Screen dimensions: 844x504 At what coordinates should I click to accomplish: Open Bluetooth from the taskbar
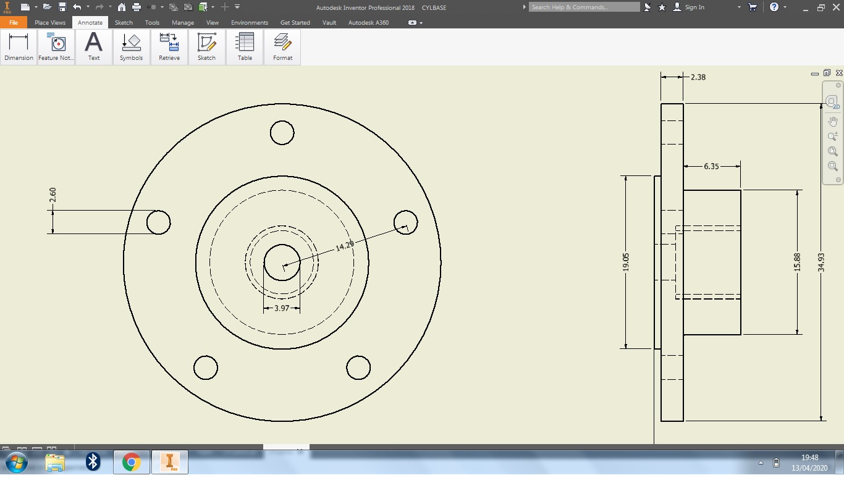pos(93,461)
